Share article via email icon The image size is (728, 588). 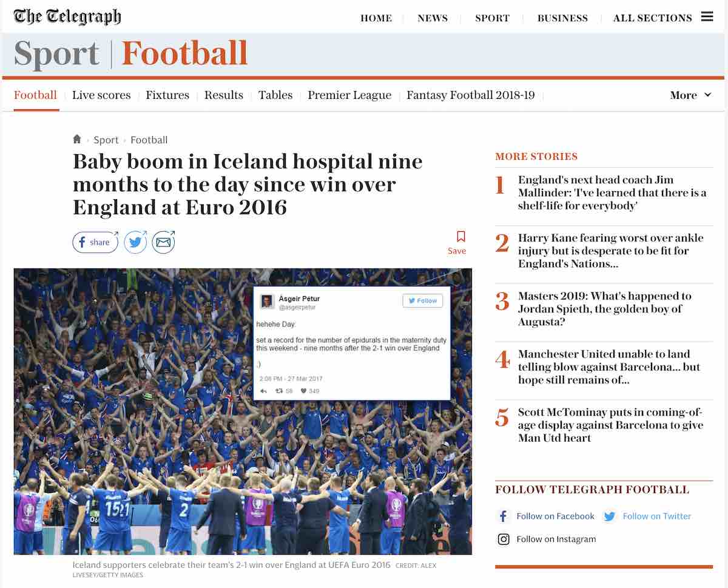pyautogui.click(x=163, y=242)
